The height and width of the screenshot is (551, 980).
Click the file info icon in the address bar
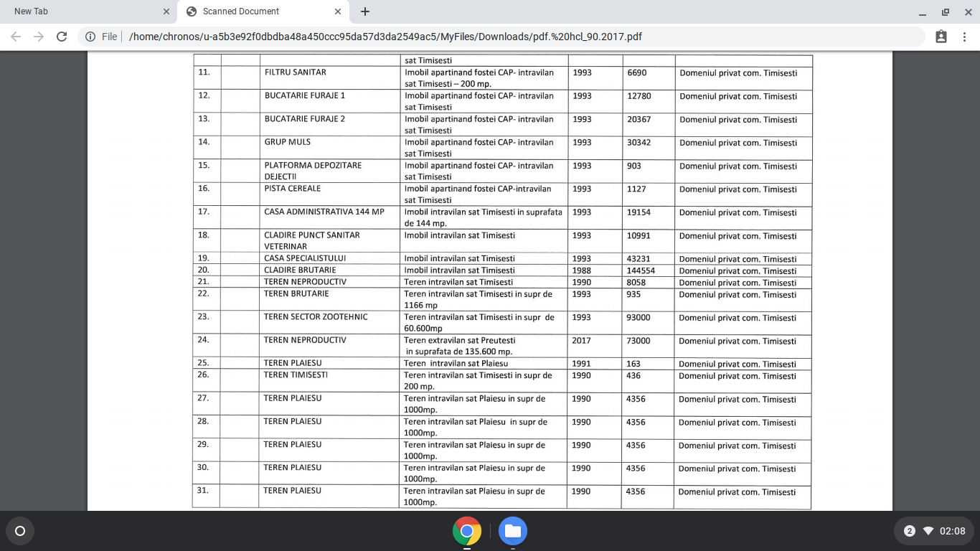90,37
